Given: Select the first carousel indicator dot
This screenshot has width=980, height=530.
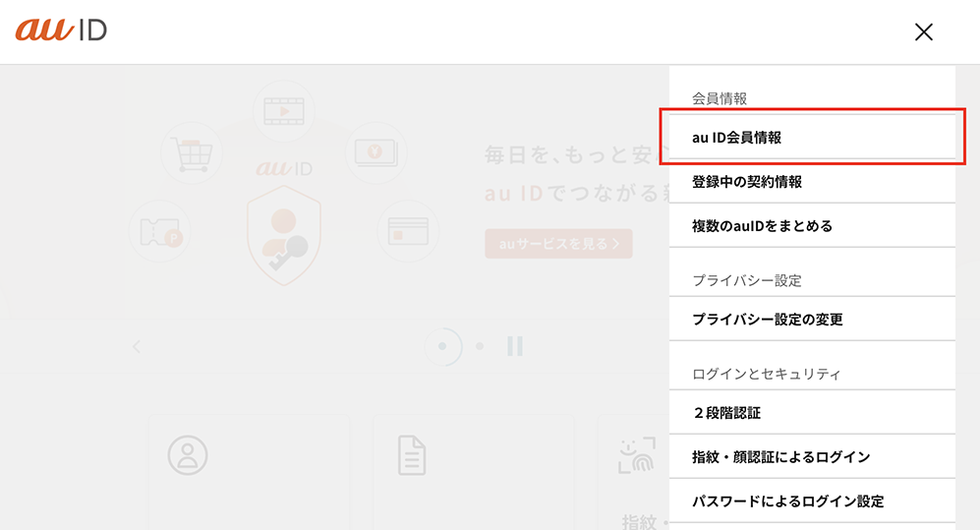Looking at the screenshot, I should click(442, 346).
